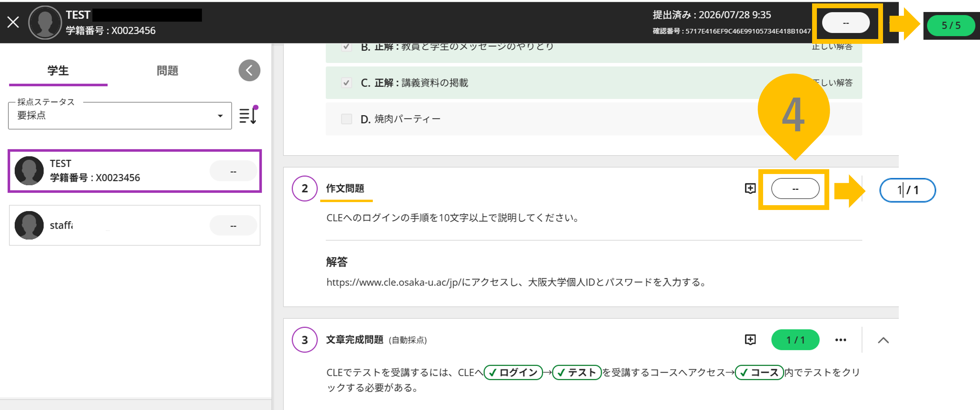
Task: Click the score field for question 2 作文問題
Action: pyautogui.click(x=795, y=189)
